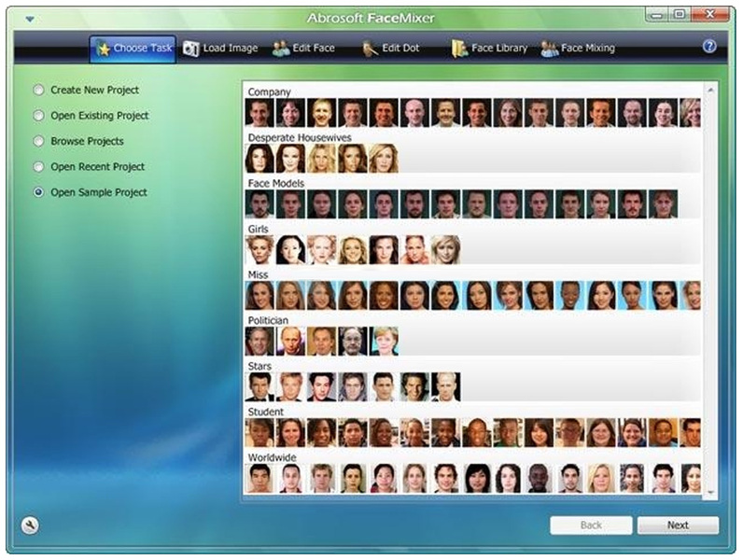Image resolution: width=743 pixels, height=560 pixels.
Task: Pick the Browse Projects radio button
Action: [x=38, y=141]
